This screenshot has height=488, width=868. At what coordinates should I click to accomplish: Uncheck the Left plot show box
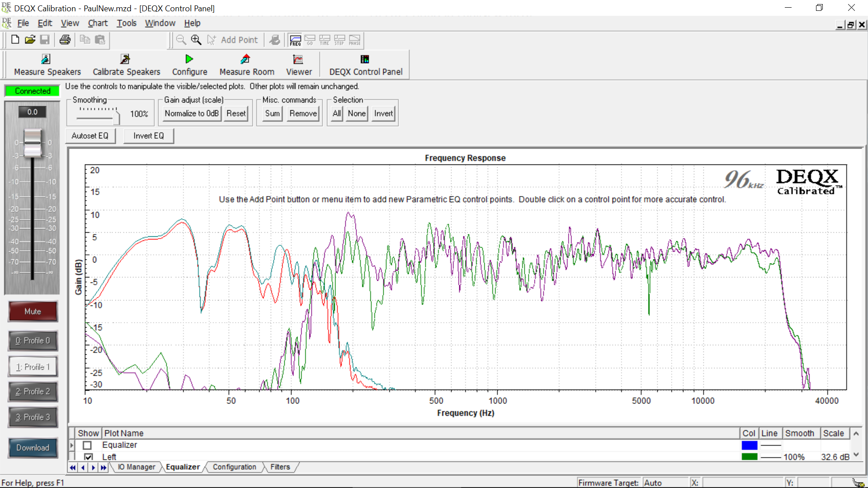point(88,457)
